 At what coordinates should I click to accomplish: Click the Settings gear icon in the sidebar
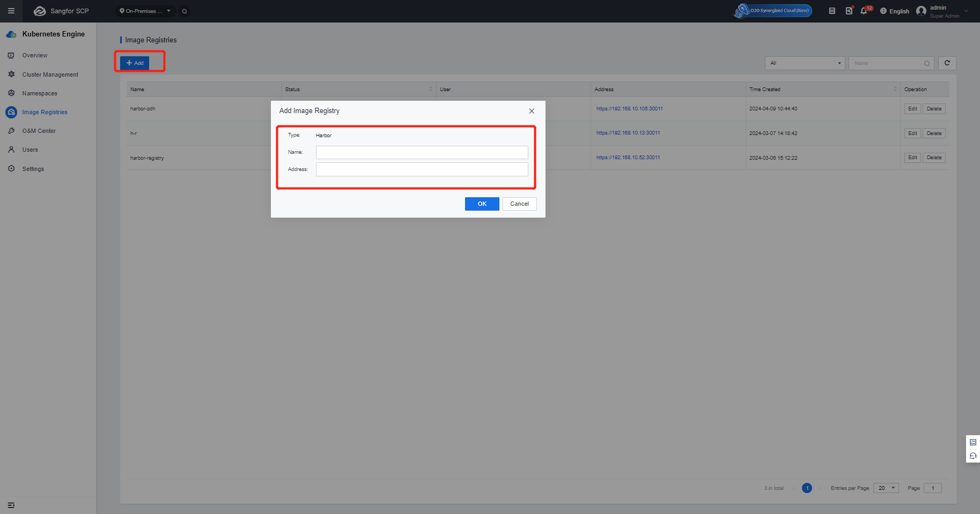tap(11, 168)
